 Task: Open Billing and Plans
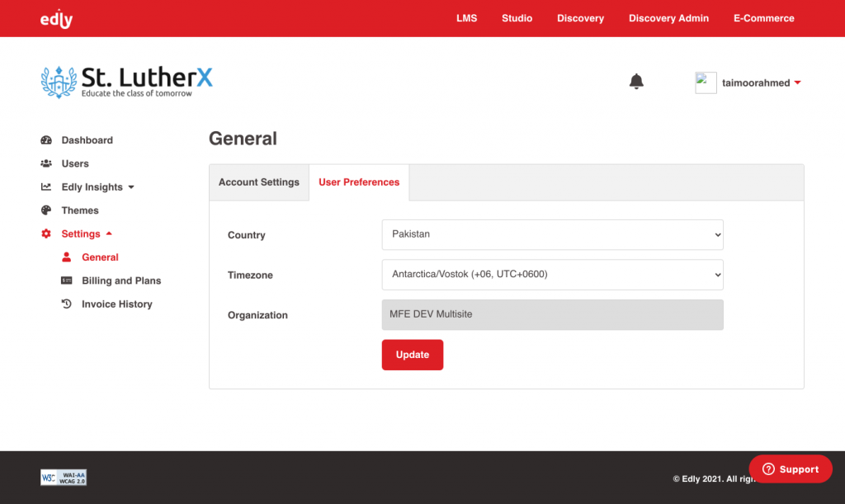click(121, 280)
